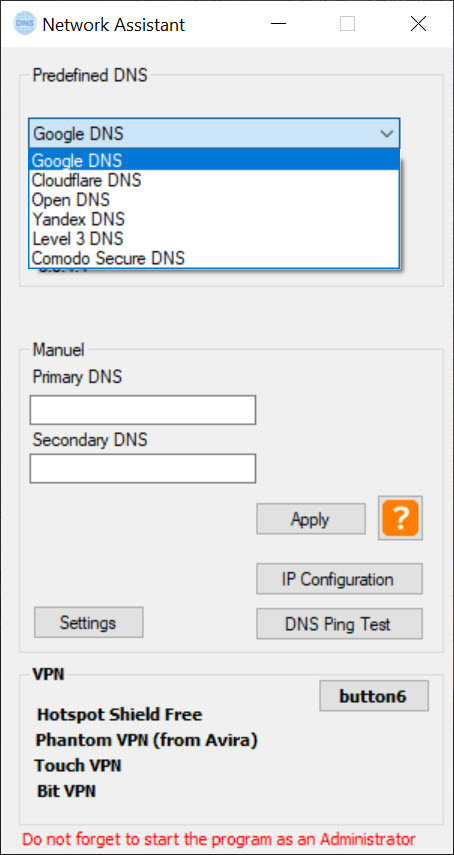Open Hotspot Shield Free link
Image resolution: width=454 pixels, height=855 pixels.
(119, 714)
